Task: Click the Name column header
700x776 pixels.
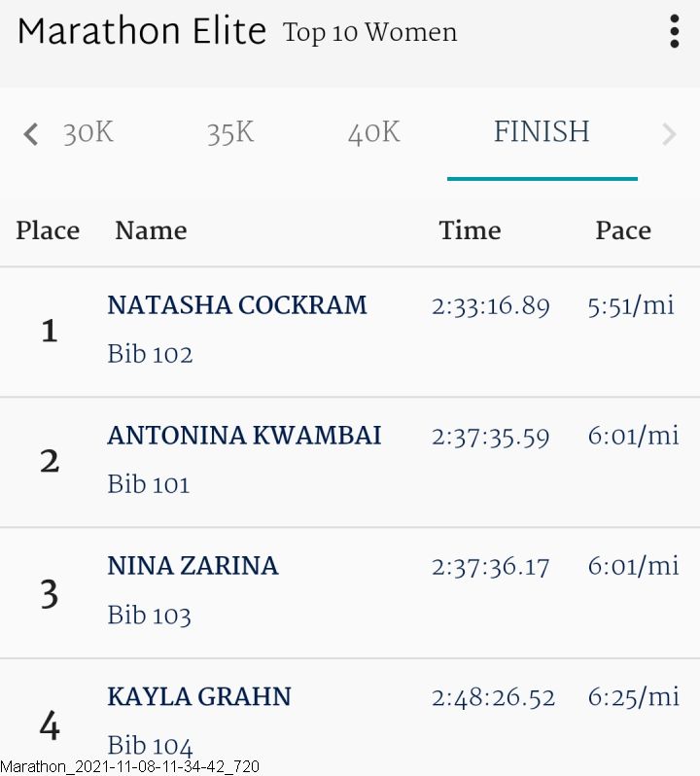Action: tap(151, 230)
